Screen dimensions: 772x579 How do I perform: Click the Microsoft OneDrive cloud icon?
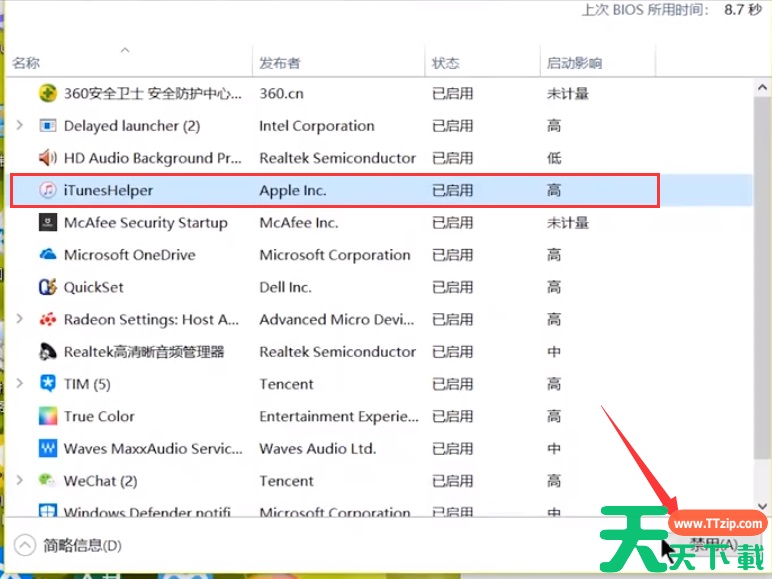pyautogui.click(x=48, y=255)
